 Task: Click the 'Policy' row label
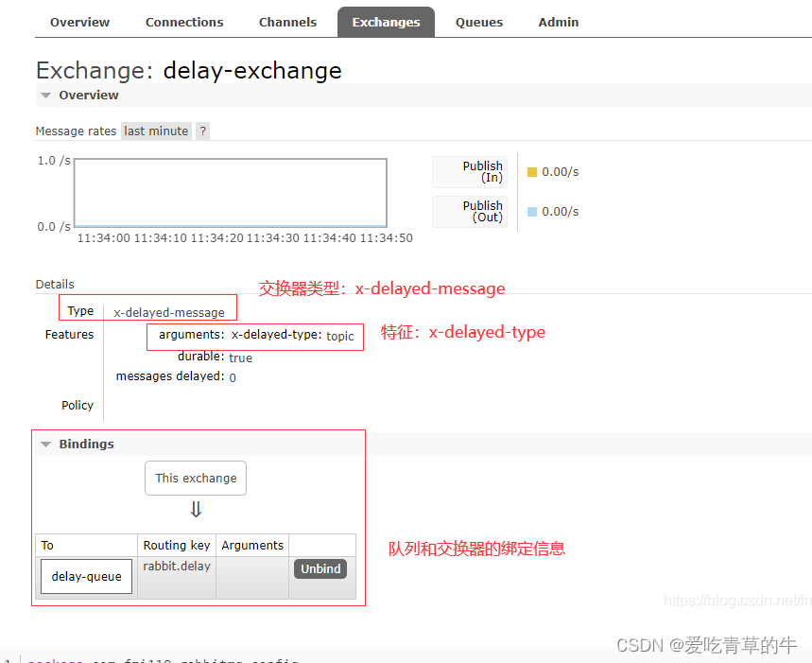coord(78,406)
